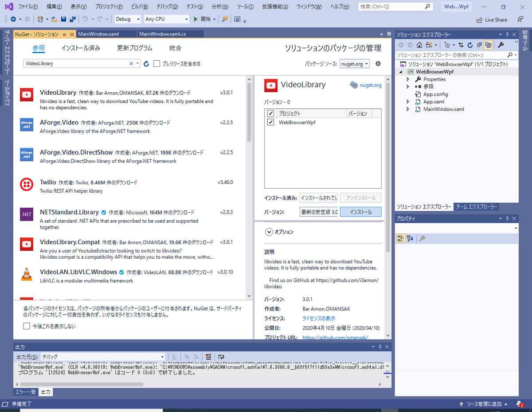Click the Save icon in toolbar
This screenshot has width=532, height=412.
click(63, 19)
